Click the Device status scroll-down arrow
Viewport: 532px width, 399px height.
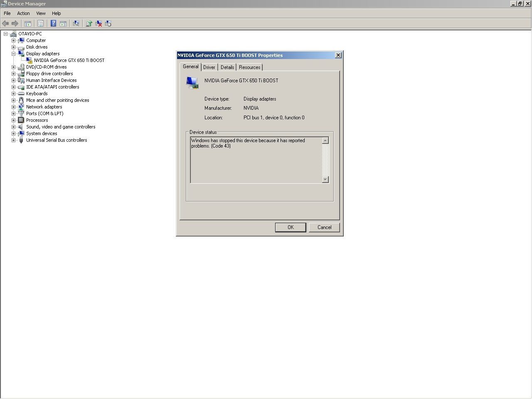[325, 180]
